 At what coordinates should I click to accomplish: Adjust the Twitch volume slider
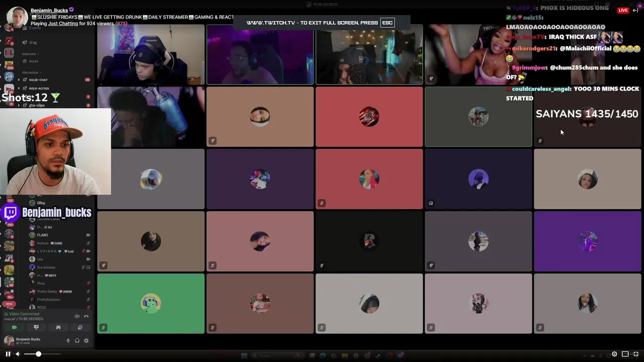point(42,354)
